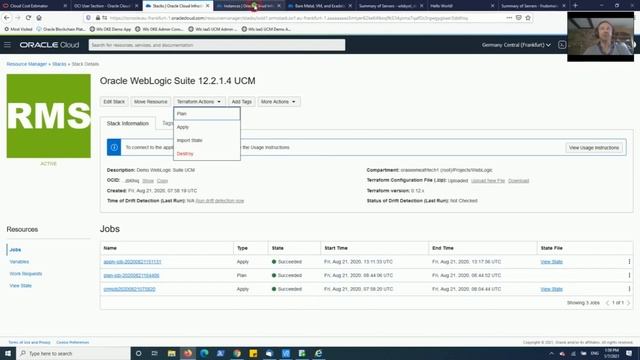Open the apply-job-20200821131131 job link

click(x=132, y=262)
